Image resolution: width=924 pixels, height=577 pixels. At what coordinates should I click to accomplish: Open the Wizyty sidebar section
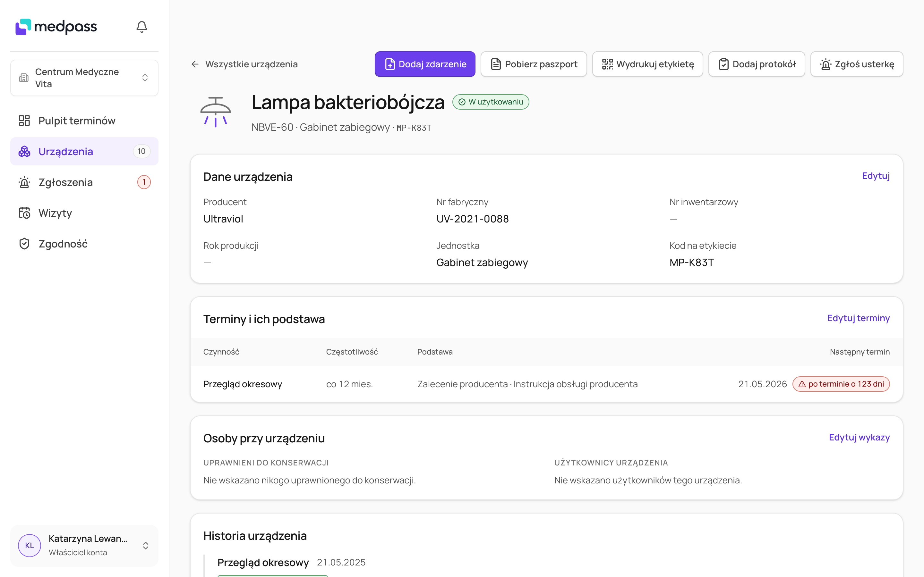coord(84,213)
